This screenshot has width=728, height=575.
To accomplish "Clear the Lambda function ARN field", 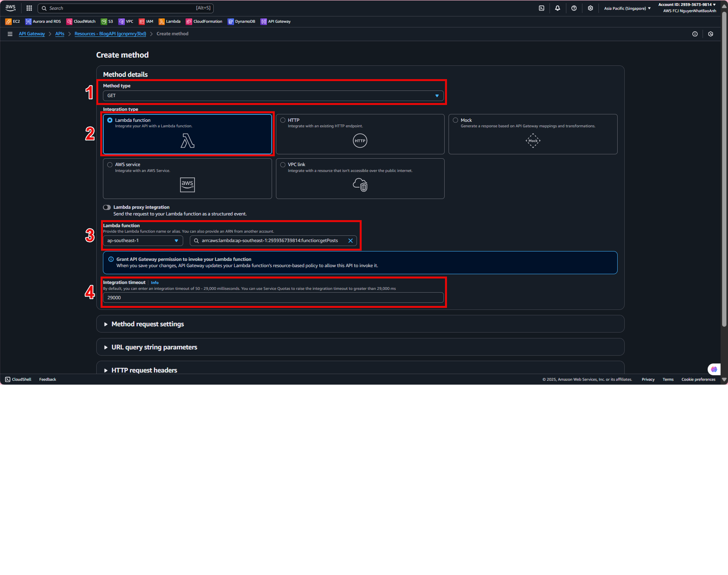I will (350, 241).
